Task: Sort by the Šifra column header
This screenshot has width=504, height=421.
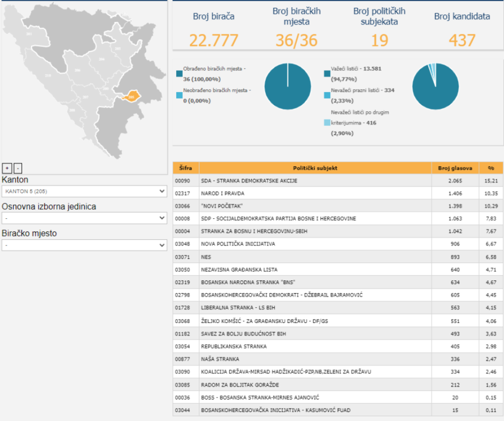Action: click(186, 168)
